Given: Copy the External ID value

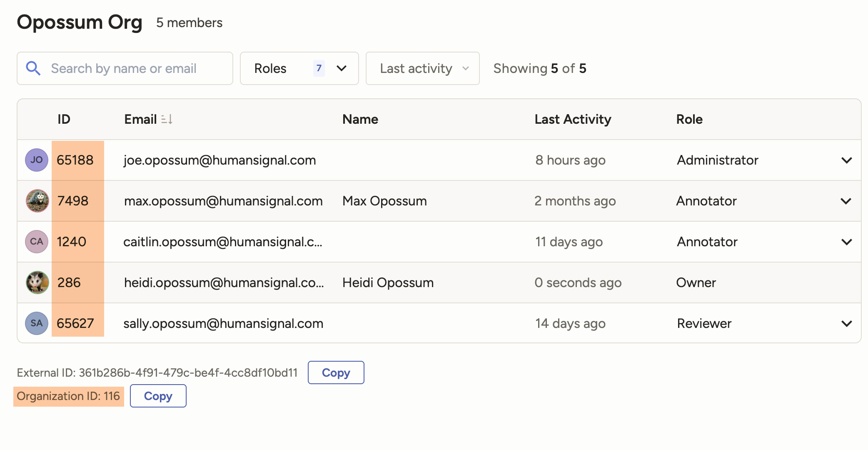Looking at the screenshot, I should [336, 372].
